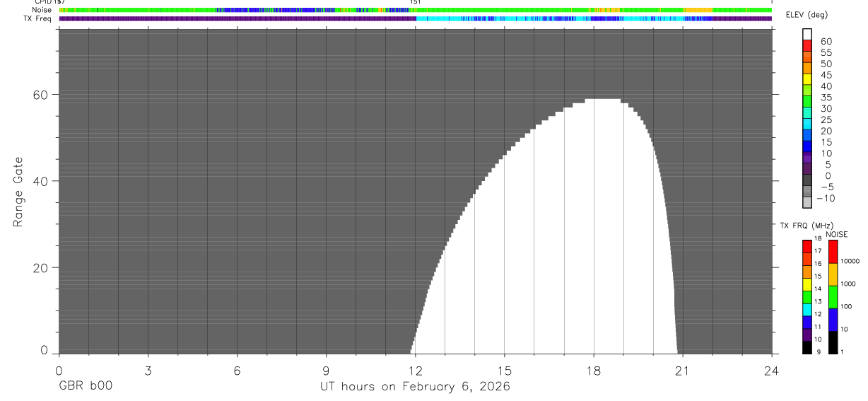
Task: Select the '14' TX FRQ scale label
Action: tap(818, 289)
